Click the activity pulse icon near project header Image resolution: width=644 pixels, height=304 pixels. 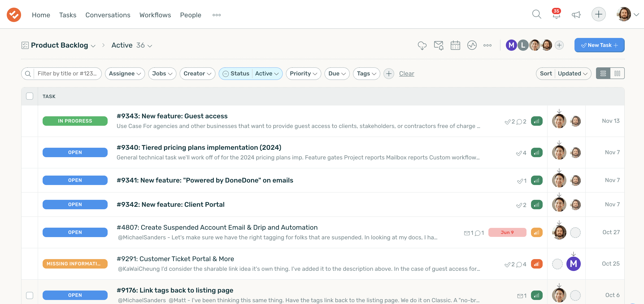[x=472, y=45]
